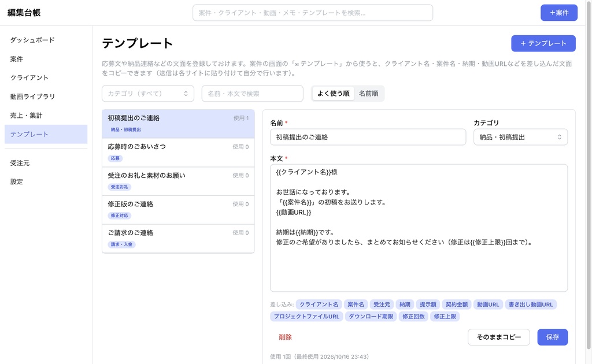
Task: Click the 使用 1回 last-used info text
Action: pyautogui.click(x=319, y=356)
